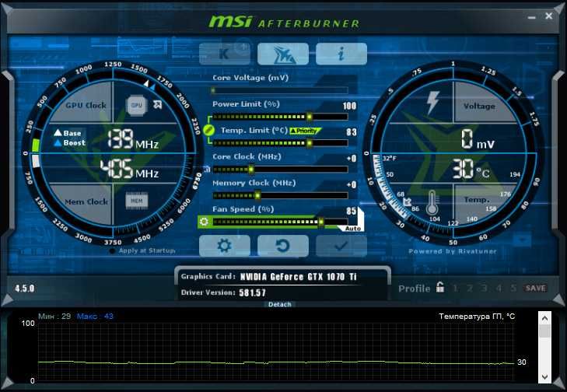Close the Afterburner window
The height and width of the screenshot is (392, 567).
point(549,16)
